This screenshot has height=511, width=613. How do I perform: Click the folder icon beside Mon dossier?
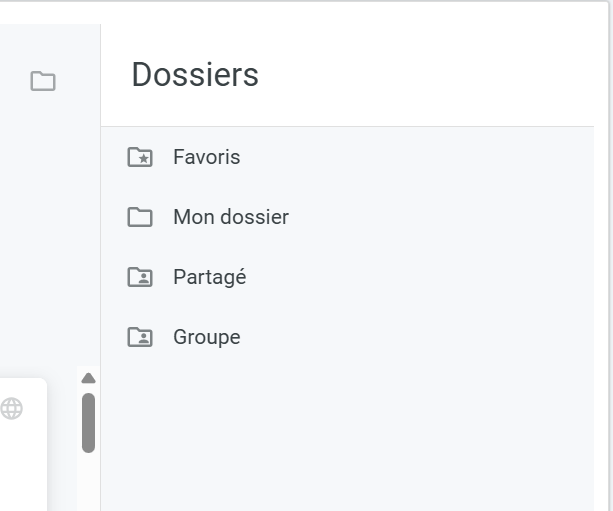click(140, 217)
